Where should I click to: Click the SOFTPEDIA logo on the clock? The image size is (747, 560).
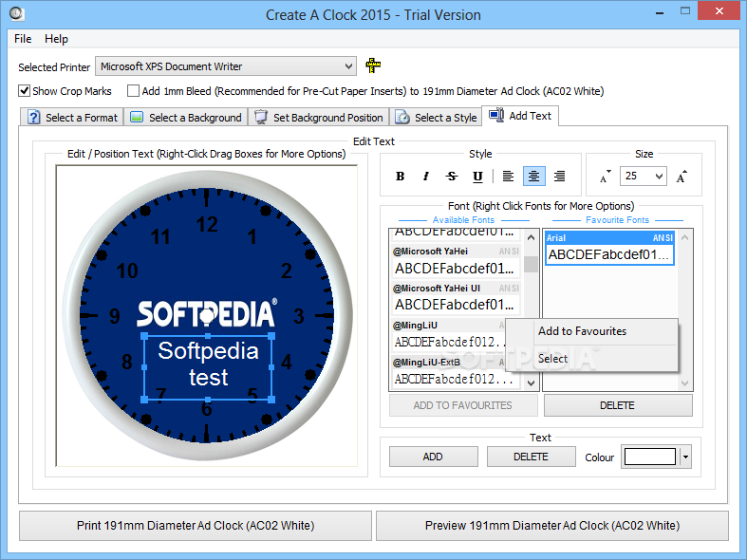(207, 313)
